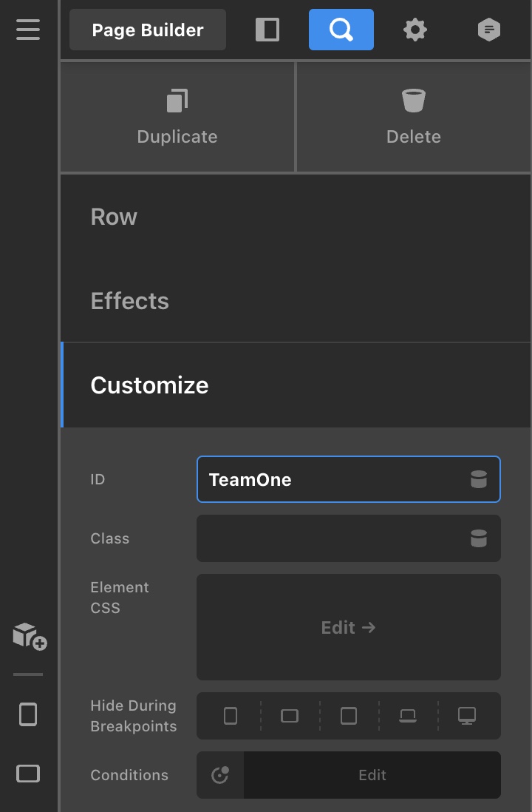532x812 pixels.
Task: Click the hexagon icon in top bar
Action: (x=489, y=30)
